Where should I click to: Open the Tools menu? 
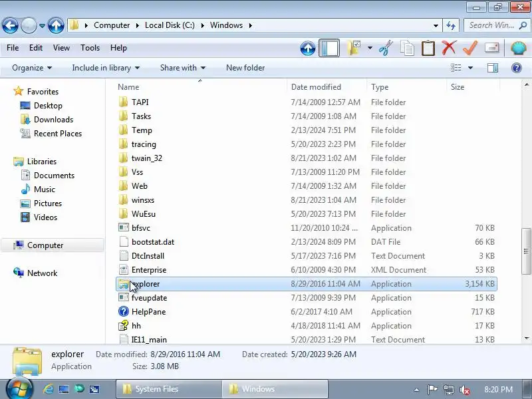(x=90, y=48)
